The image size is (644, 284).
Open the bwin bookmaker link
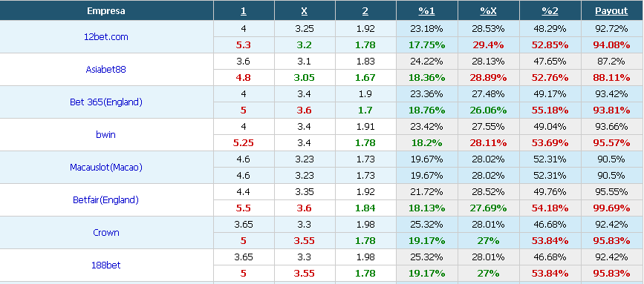point(106,134)
